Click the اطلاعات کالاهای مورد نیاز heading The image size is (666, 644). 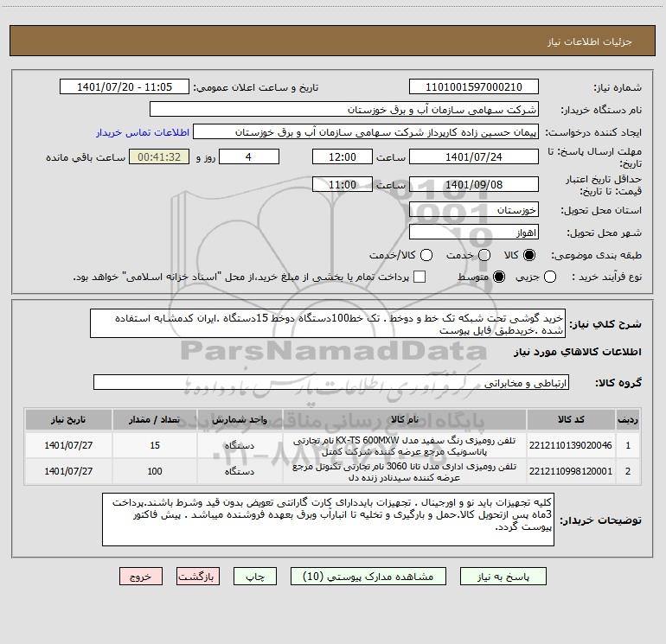click(577, 352)
